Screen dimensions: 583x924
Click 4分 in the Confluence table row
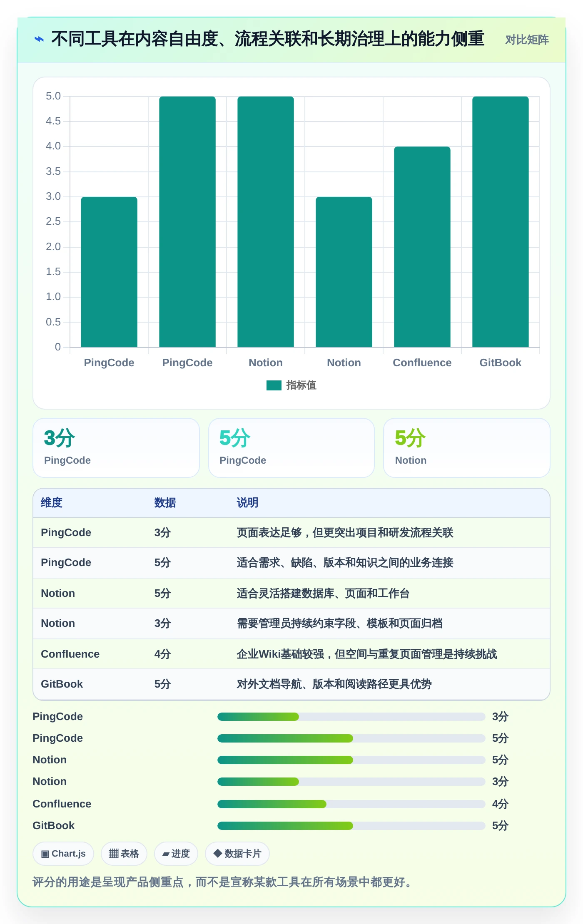point(163,654)
